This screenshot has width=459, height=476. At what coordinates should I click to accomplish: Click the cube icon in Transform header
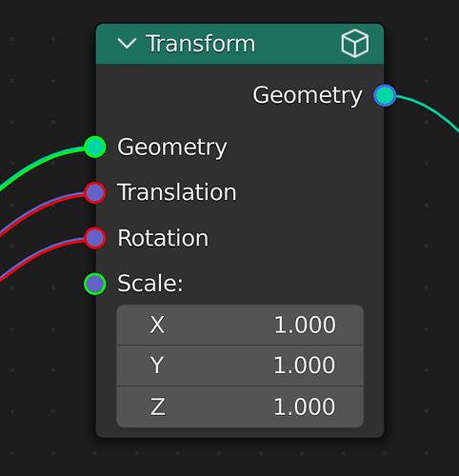click(355, 44)
